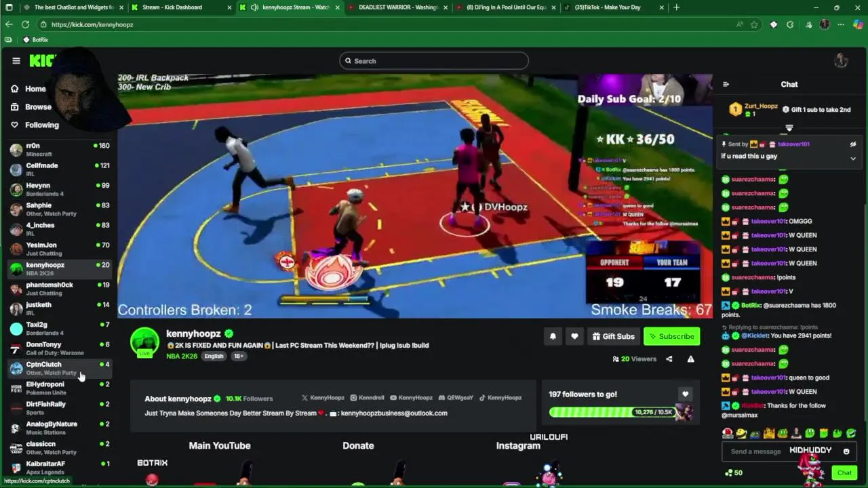Click the user avatar at top right

pos(841,60)
